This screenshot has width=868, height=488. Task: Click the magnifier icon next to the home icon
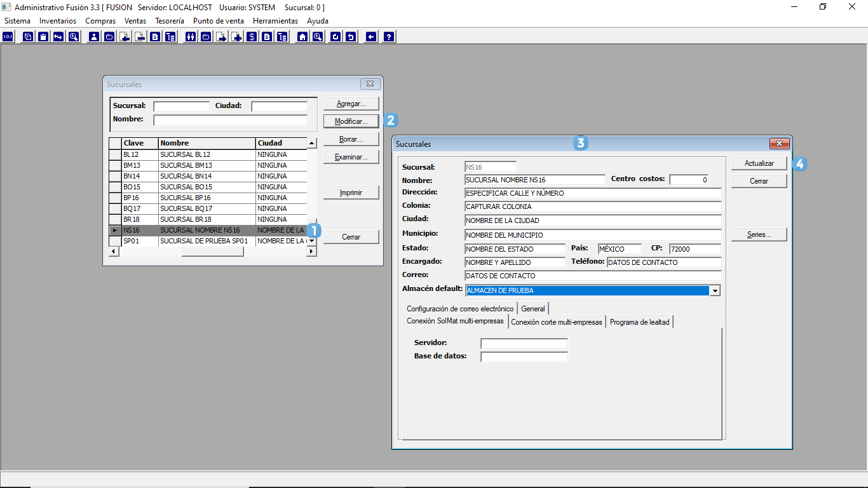coord(318,37)
